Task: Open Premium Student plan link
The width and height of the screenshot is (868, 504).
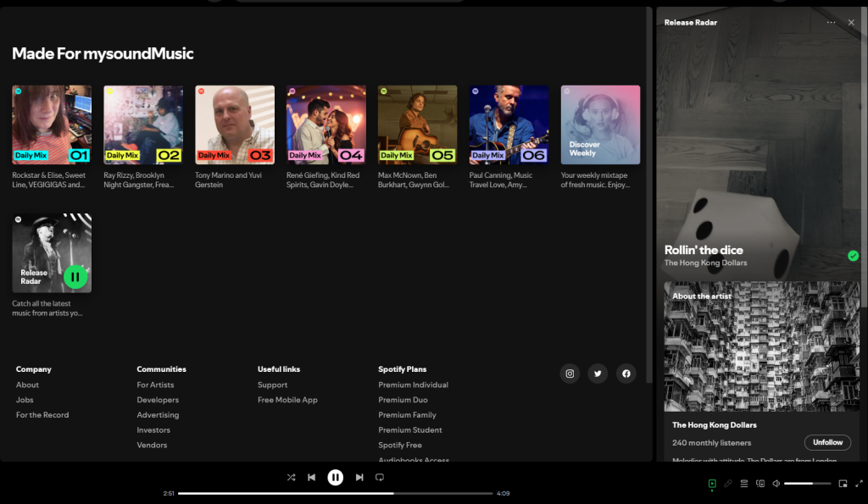Action: click(x=409, y=429)
